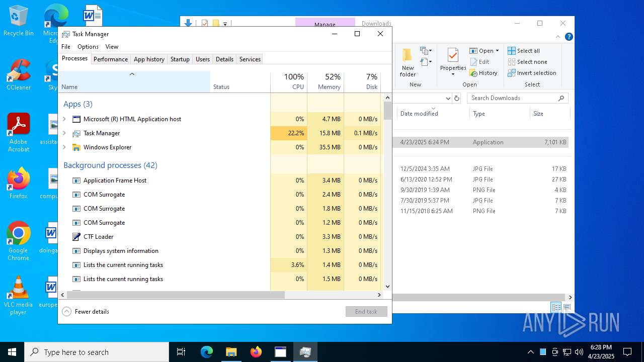The height and width of the screenshot is (362, 644).
Task: Switch Explorer to large icons view
Action: [567, 307]
